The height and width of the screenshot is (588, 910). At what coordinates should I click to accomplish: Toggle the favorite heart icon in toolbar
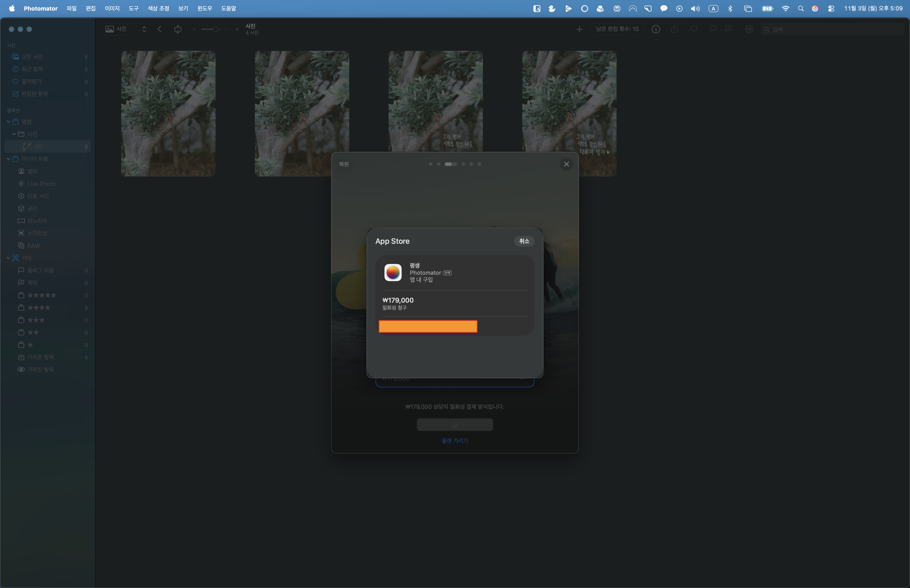pos(694,29)
